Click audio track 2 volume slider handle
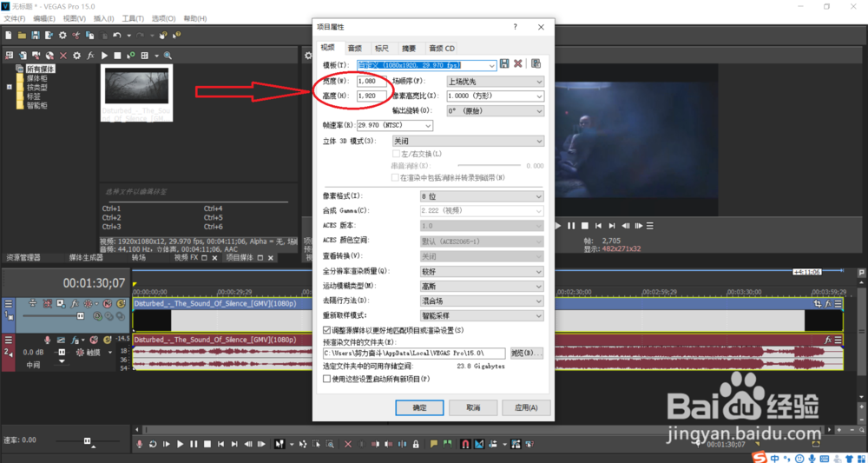Screen dimensions: 868x463 pyautogui.click(x=62, y=352)
